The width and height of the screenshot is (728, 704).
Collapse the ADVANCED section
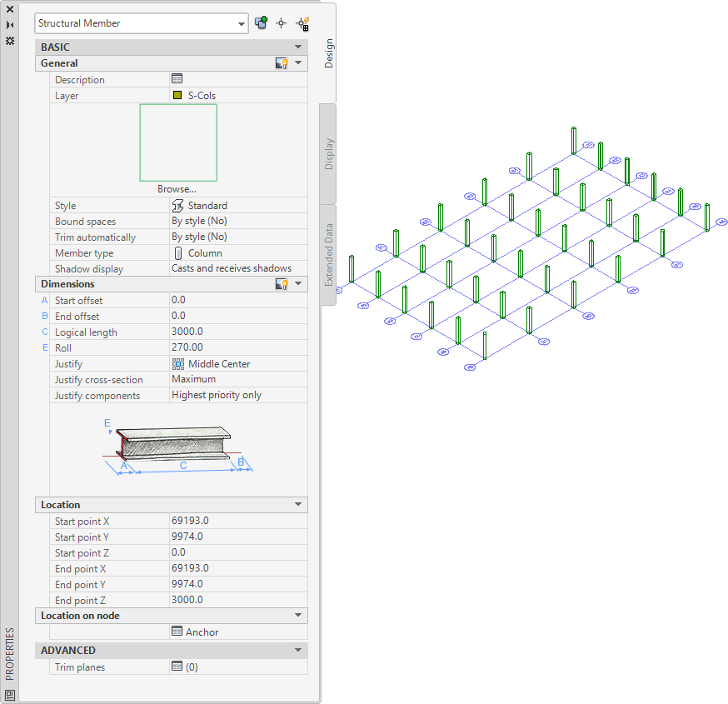pos(298,650)
